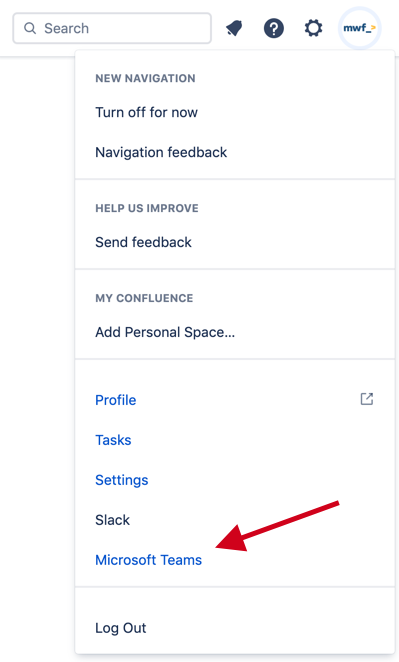Viewport: 399px width, 662px height.
Task: Open Navigation feedback
Action: pos(161,152)
